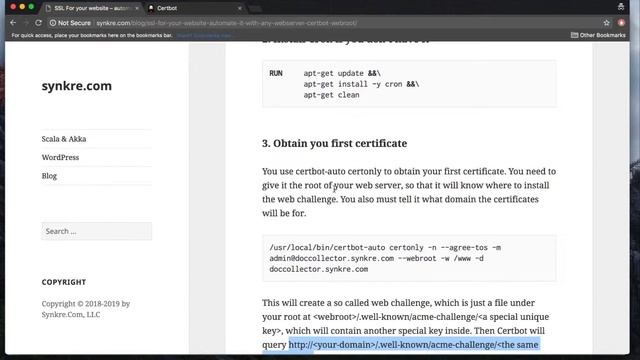Image resolution: width=640 pixels, height=360 pixels.
Task: Click the 'apt-get install -y cron' code line
Action: pyautogui.click(x=361, y=84)
